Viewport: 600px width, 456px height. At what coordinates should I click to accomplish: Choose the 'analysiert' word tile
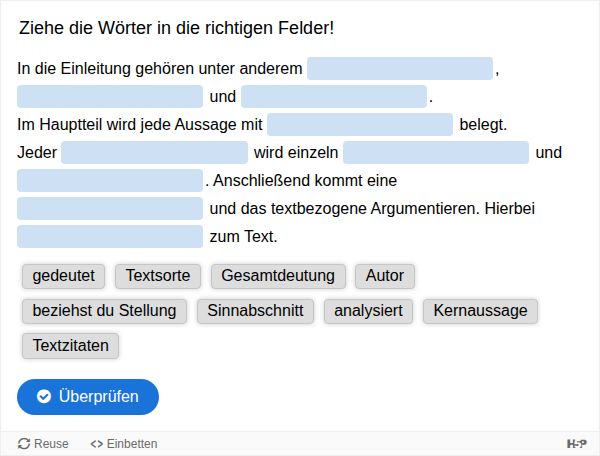click(x=369, y=310)
